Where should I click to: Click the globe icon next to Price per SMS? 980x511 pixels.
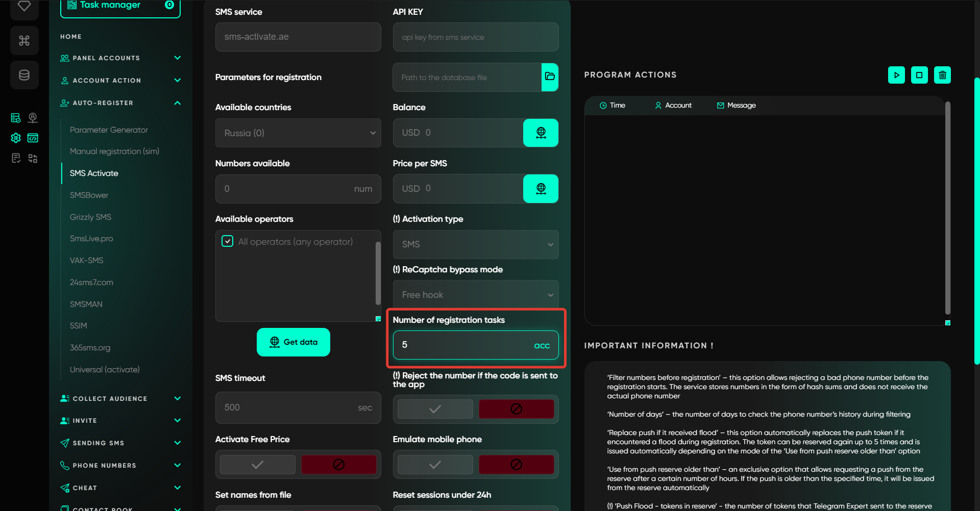pos(541,189)
